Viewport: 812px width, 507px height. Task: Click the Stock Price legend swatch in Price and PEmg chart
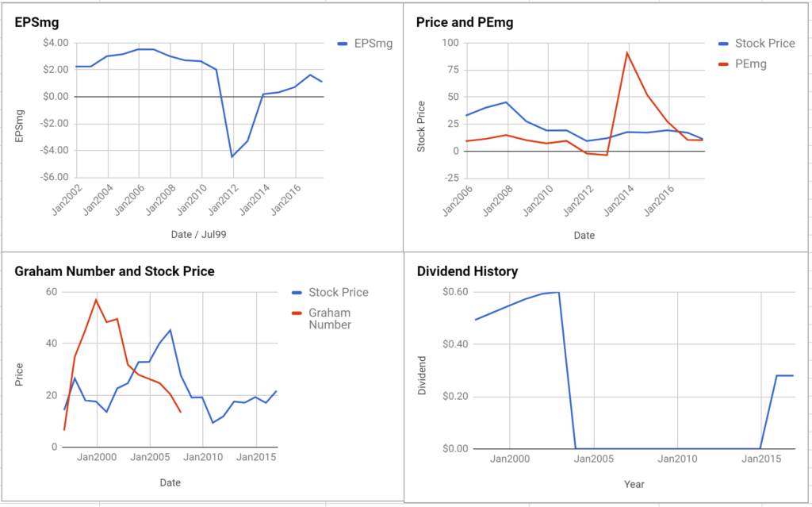[723, 44]
